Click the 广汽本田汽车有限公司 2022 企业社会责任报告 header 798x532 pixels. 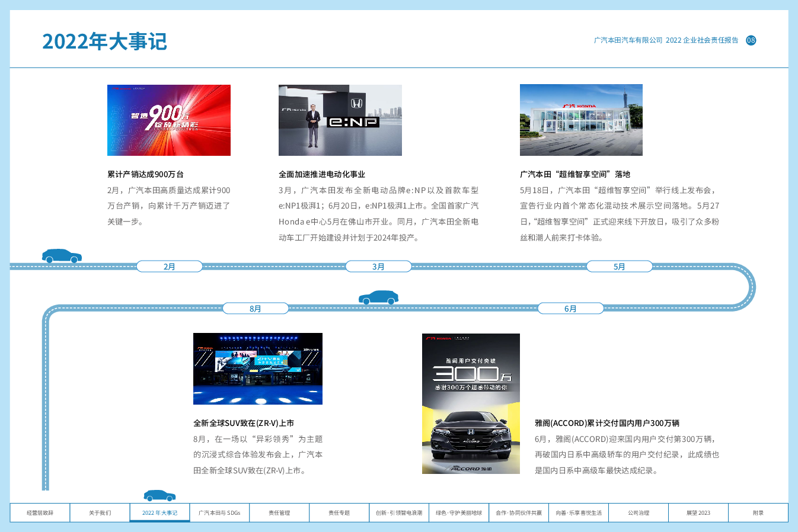666,40
